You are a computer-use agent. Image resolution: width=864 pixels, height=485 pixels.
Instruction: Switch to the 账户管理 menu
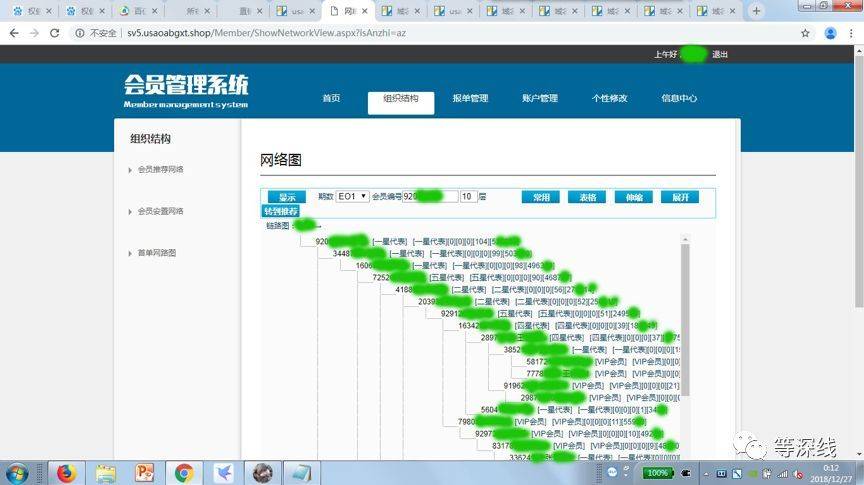coord(539,98)
